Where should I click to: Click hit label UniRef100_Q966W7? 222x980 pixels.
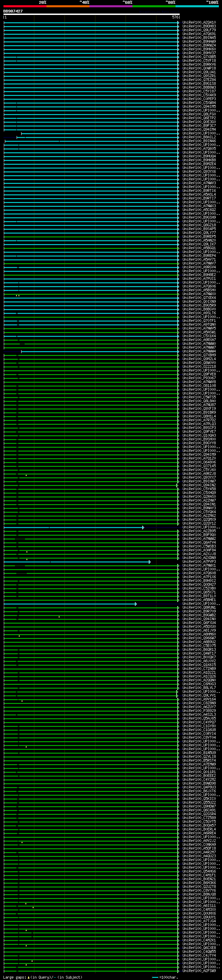pyautogui.click(x=199, y=638)
